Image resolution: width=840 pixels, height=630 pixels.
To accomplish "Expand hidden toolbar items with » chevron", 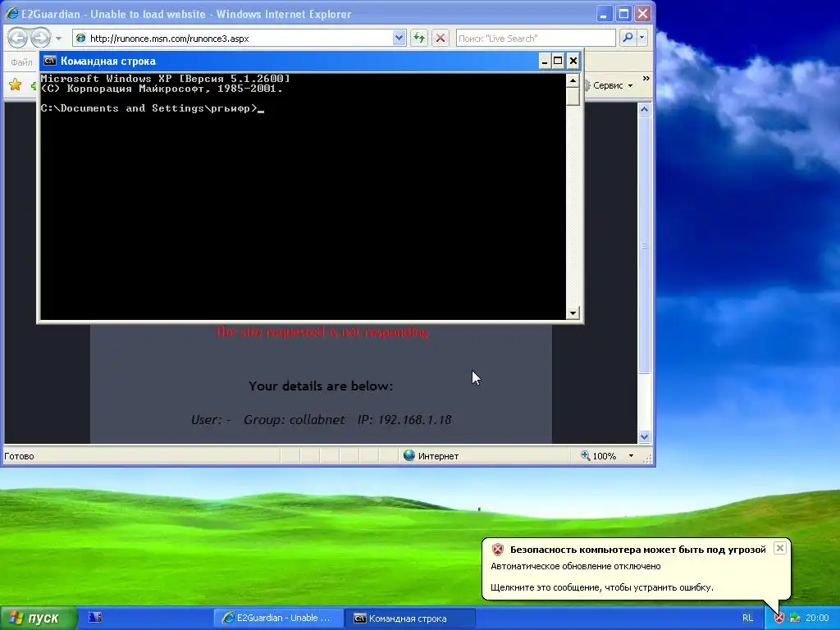I will coord(646,79).
